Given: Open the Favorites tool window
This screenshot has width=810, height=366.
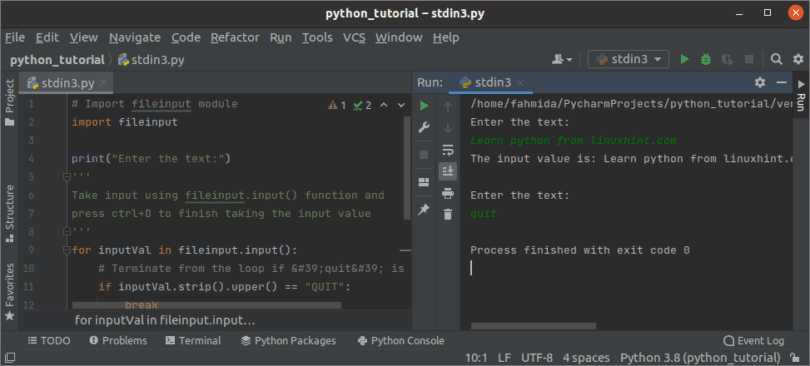Looking at the screenshot, I should [9, 292].
